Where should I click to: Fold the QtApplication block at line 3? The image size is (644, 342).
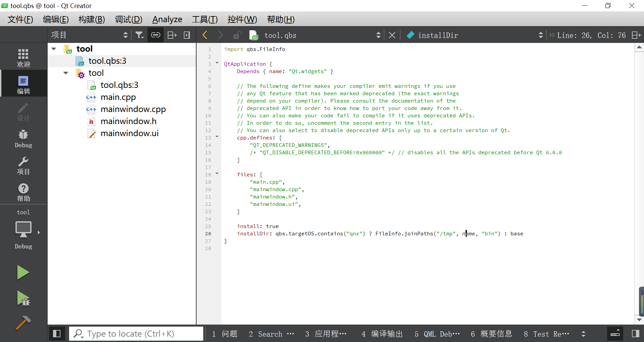coord(217,63)
